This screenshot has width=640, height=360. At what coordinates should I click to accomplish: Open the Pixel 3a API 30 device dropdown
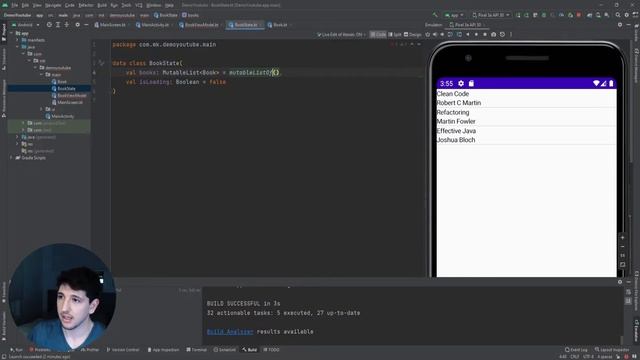click(491, 15)
